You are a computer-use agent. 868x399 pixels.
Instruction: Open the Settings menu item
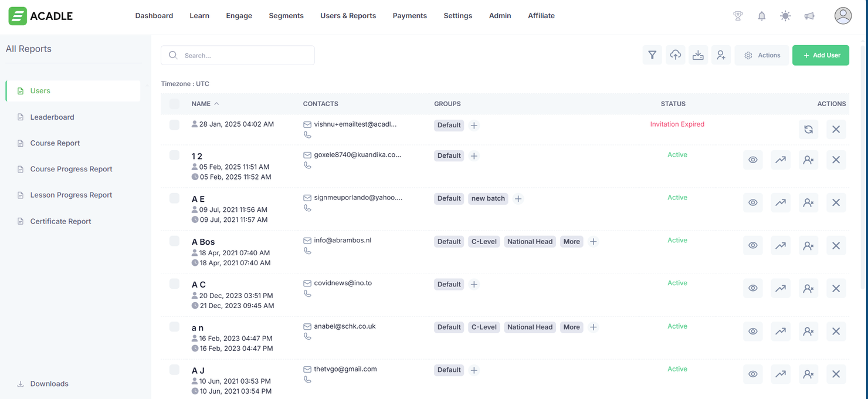coord(458,16)
